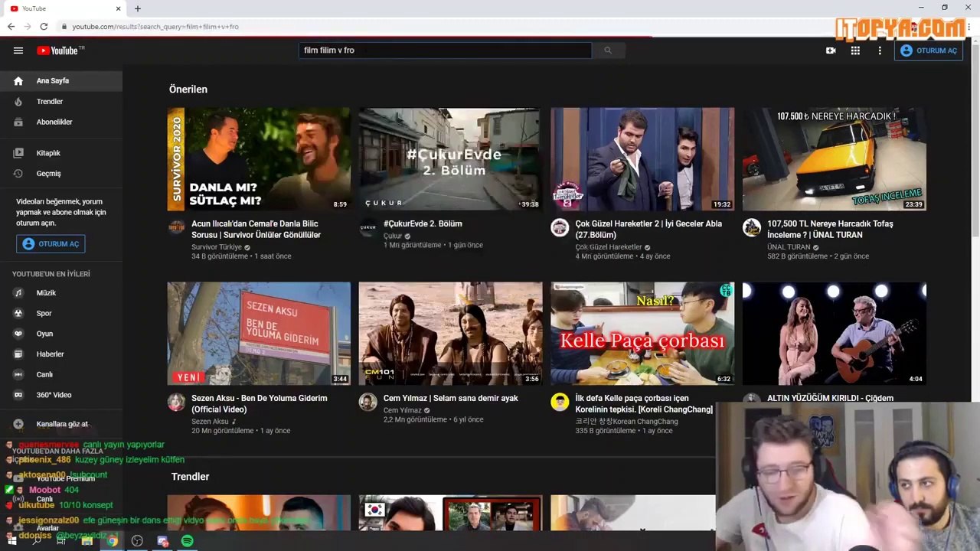
Task: Open the three-dot settings menu
Action: (x=880, y=51)
